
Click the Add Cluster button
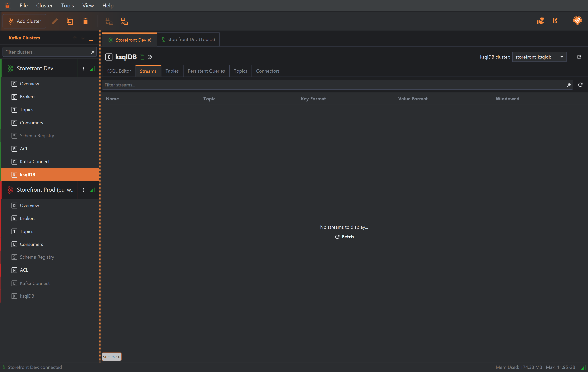pyautogui.click(x=24, y=21)
